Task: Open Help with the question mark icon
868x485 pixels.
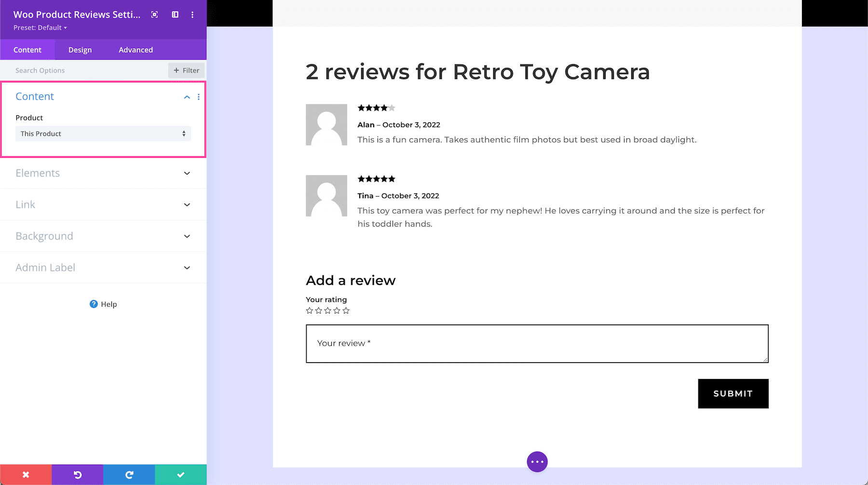Action: pyautogui.click(x=93, y=304)
